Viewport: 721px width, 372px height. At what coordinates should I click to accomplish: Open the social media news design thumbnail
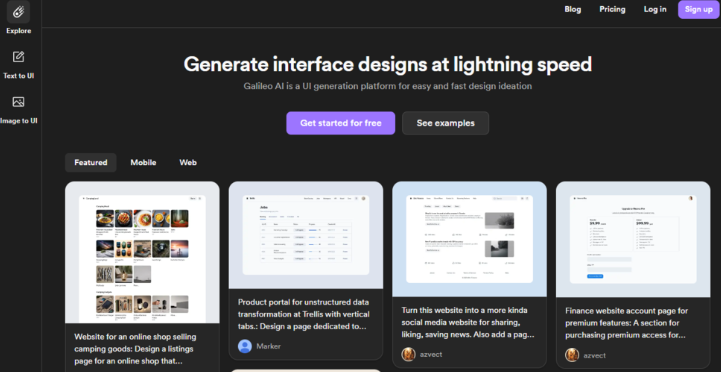click(x=469, y=239)
